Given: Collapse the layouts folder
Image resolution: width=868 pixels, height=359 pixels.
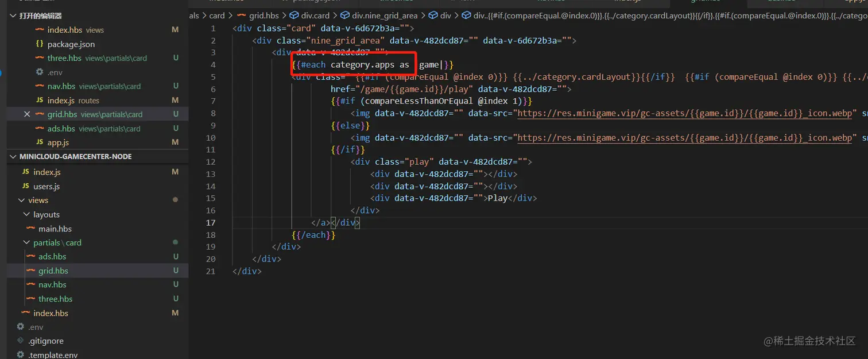Looking at the screenshot, I should tap(27, 214).
